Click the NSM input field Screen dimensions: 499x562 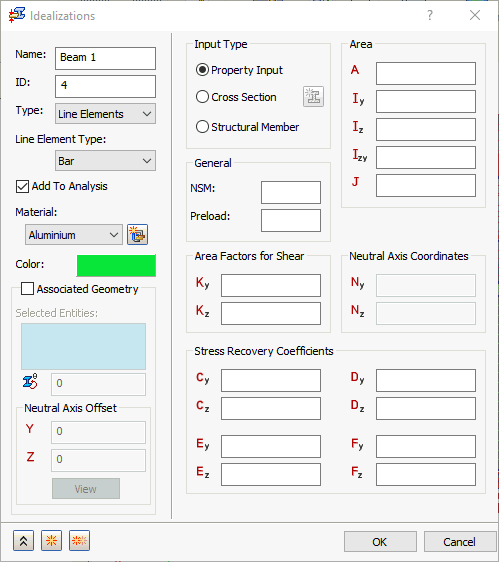[291, 192]
